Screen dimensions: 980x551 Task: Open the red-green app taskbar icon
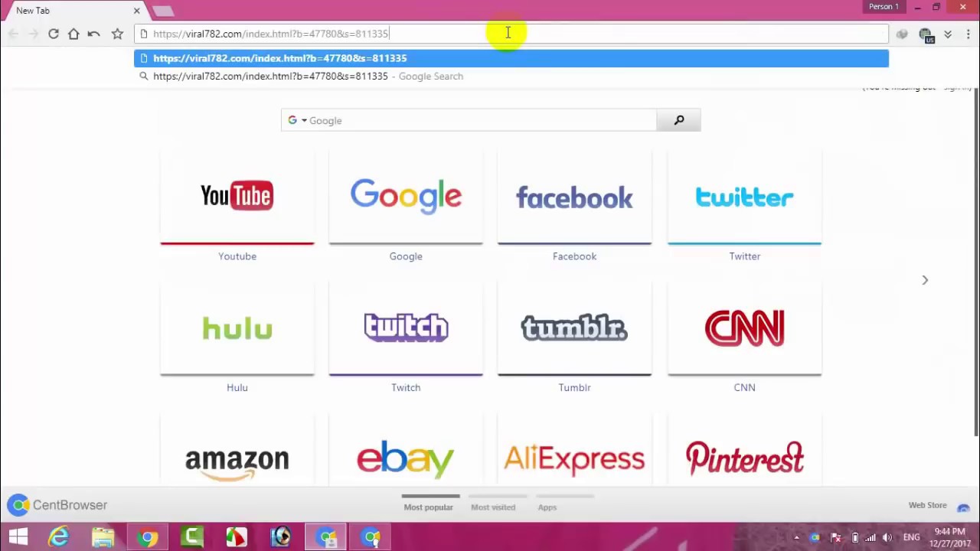click(237, 537)
